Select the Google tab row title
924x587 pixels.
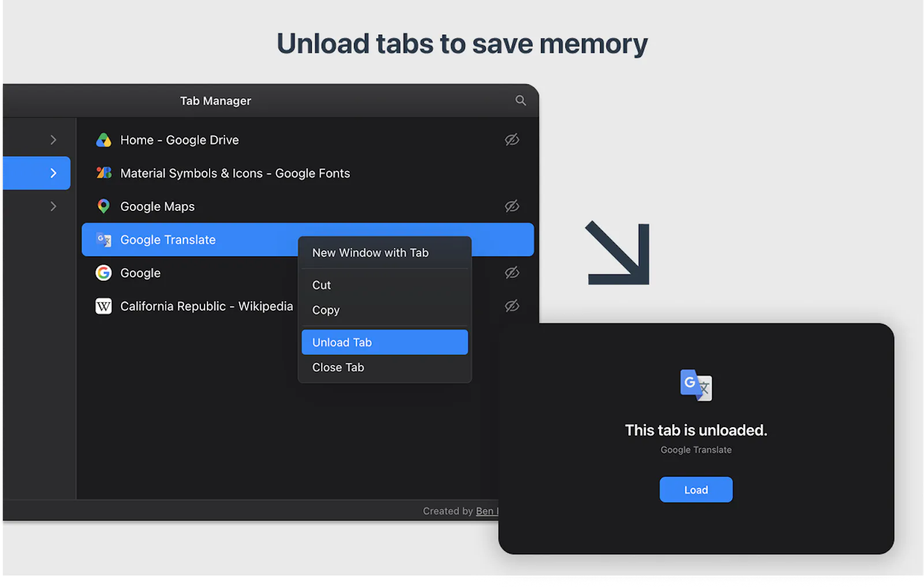tap(140, 273)
